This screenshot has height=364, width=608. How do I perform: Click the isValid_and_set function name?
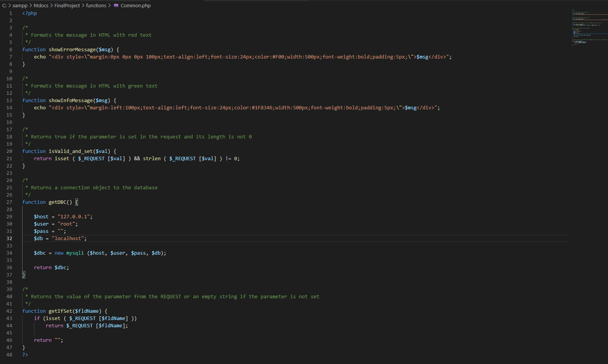[71, 151]
